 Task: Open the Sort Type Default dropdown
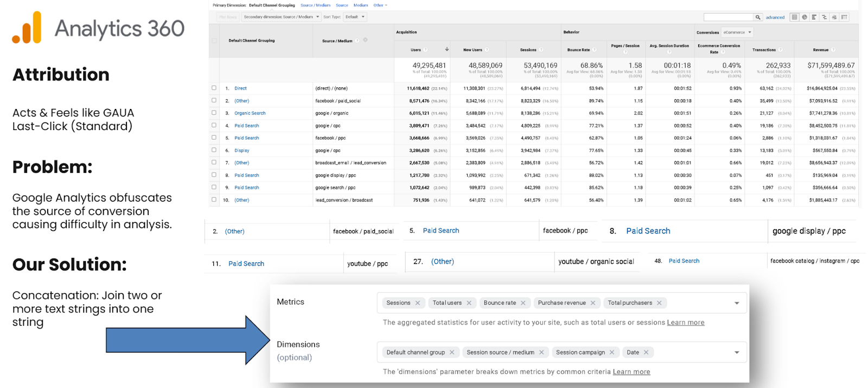coord(355,17)
